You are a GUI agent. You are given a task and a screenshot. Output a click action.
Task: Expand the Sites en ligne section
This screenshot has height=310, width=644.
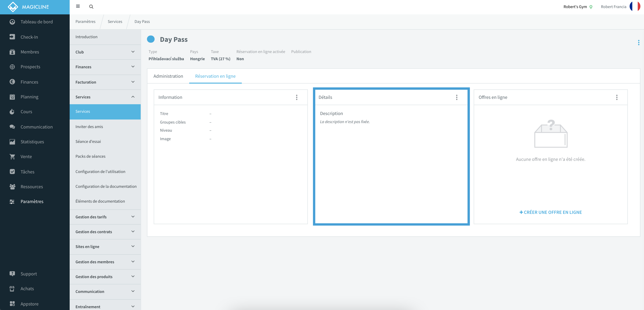pos(105,247)
